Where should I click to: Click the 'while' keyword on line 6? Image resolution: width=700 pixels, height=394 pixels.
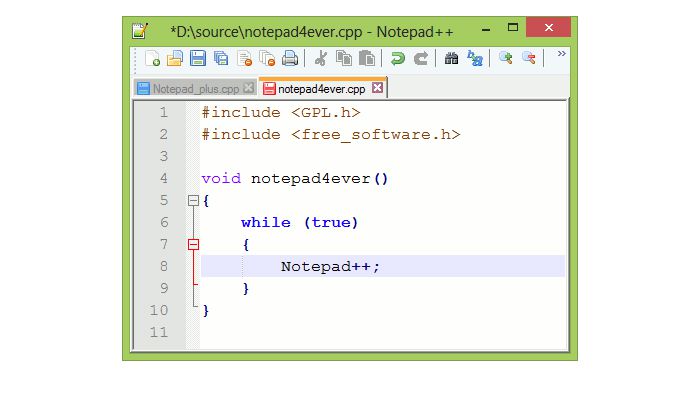click(x=266, y=222)
